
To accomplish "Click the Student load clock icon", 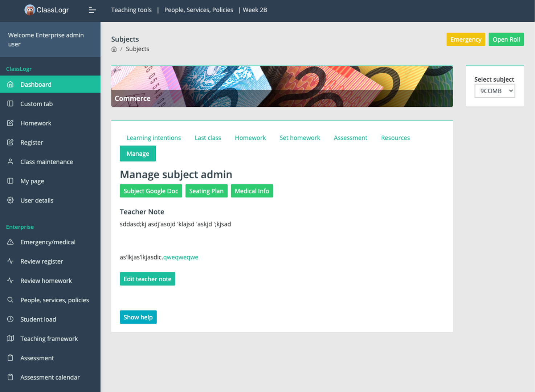I will point(11,319).
